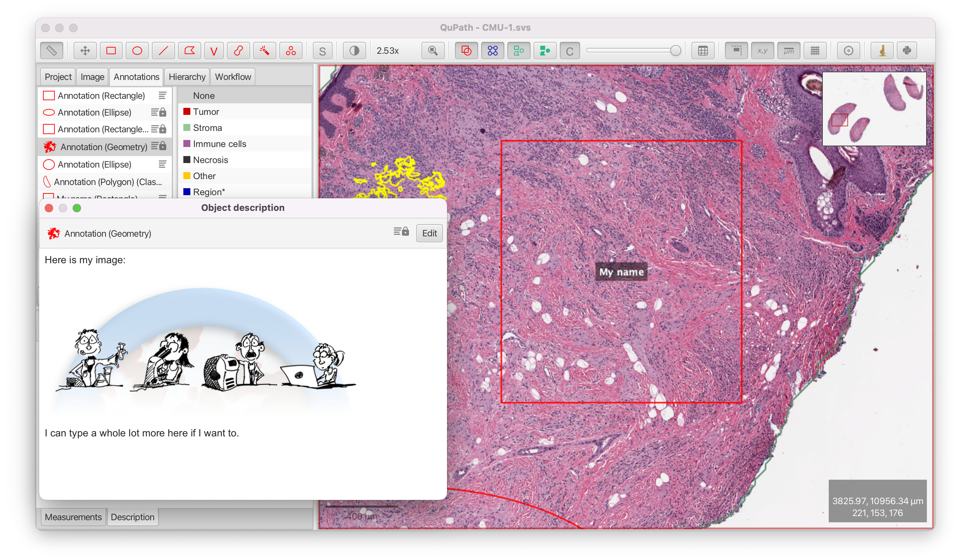The width and height of the screenshot is (959, 560).
Task: Toggle the grid overlay
Action: tap(815, 51)
